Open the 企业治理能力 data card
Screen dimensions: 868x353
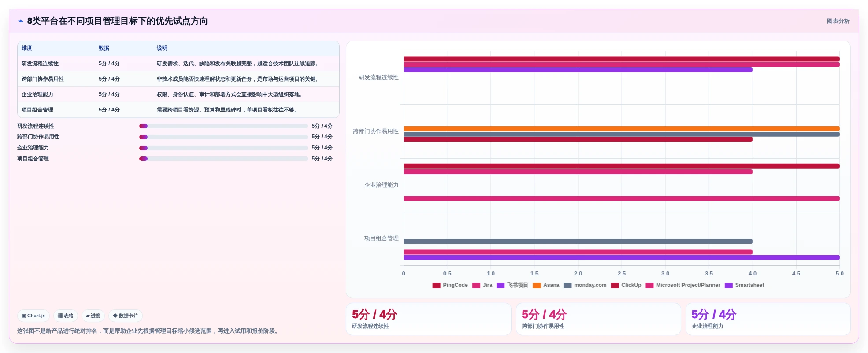click(x=768, y=319)
